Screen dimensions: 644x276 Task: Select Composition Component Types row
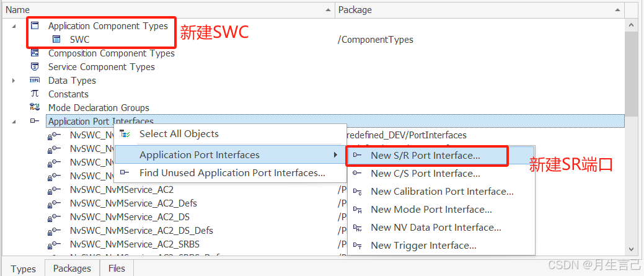[x=112, y=53]
